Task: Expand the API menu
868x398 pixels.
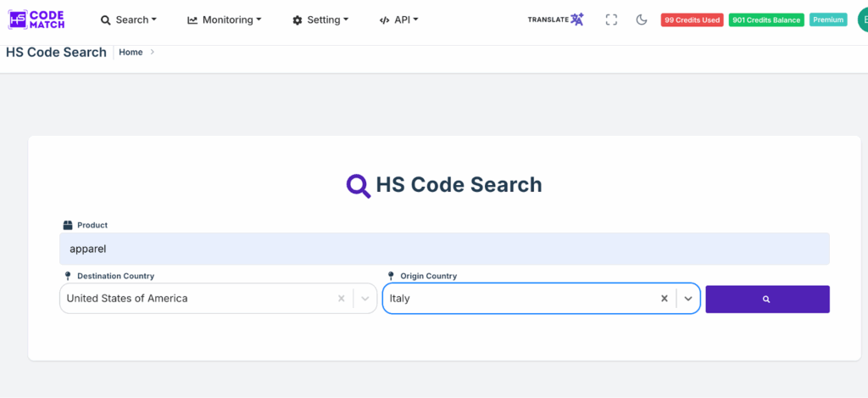Action: tap(398, 20)
